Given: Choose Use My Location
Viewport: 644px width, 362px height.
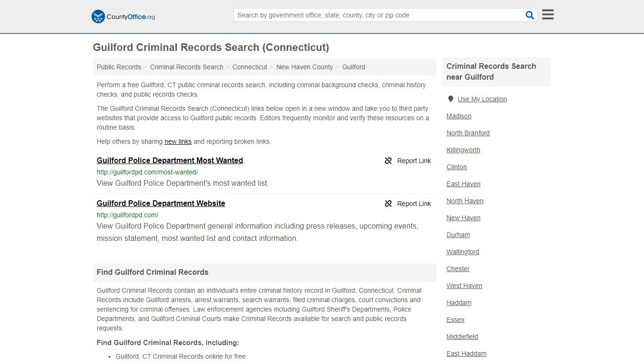Looking at the screenshot, I should pyautogui.click(x=482, y=99).
